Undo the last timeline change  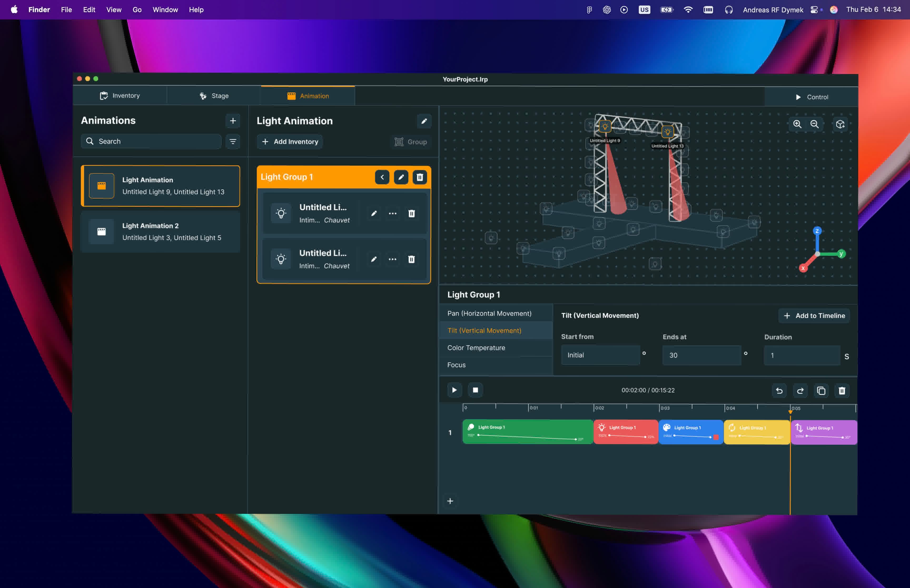point(779,391)
